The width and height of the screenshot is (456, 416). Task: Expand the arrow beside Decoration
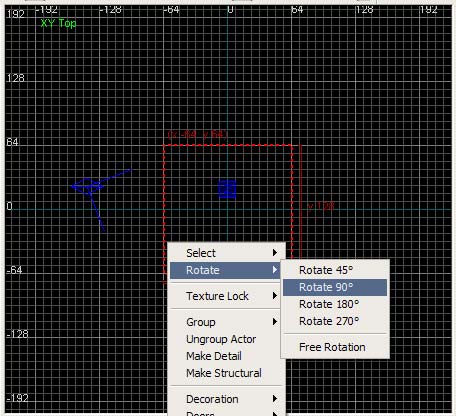point(275,399)
